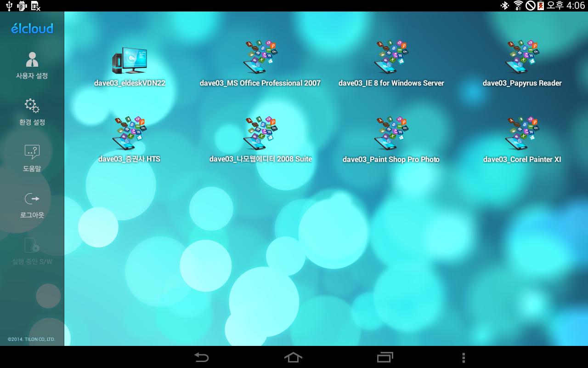Click the 4:06 clock in status bar
The height and width of the screenshot is (368, 588).
[x=576, y=6]
